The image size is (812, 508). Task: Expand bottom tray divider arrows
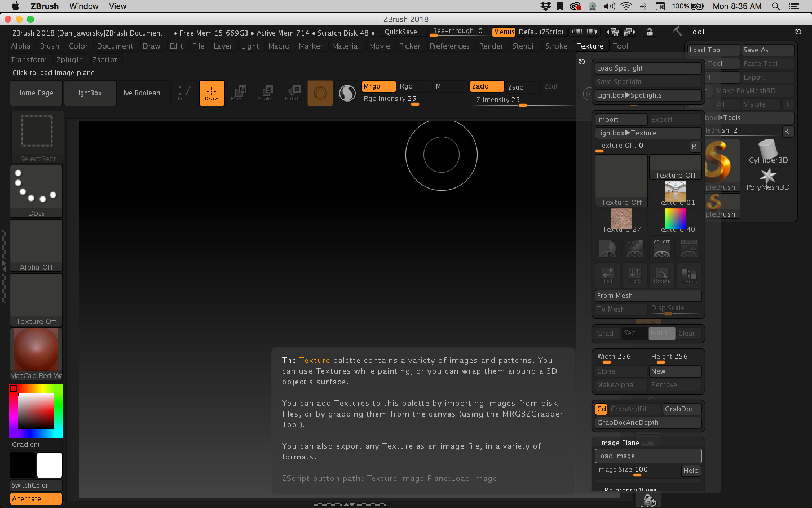(x=349, y=505)
